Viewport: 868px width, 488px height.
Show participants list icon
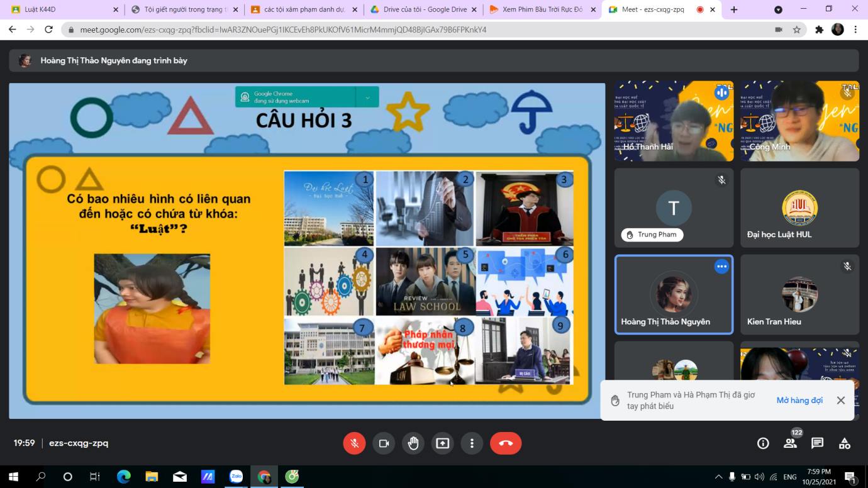pyautogui.click(x=790, y=443)
